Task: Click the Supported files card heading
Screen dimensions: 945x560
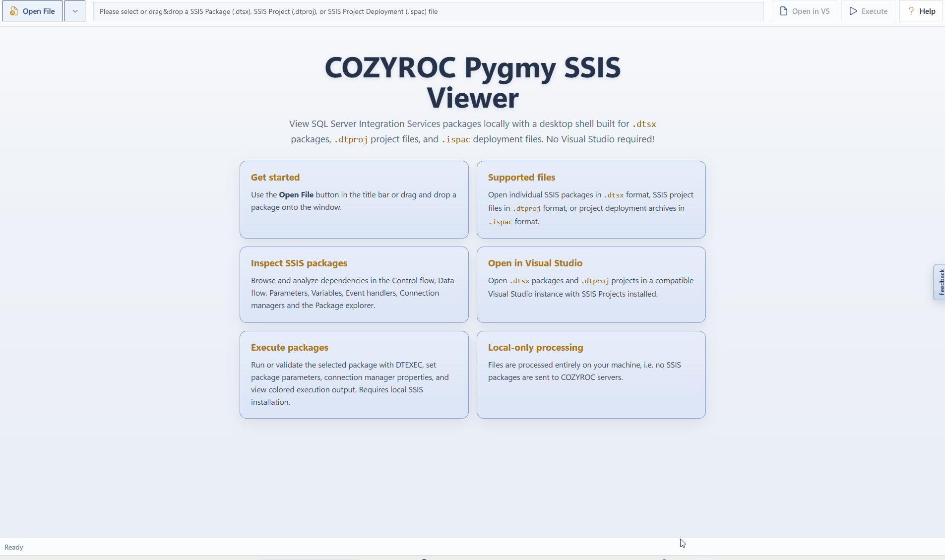Action: click(x=521, y=177)
